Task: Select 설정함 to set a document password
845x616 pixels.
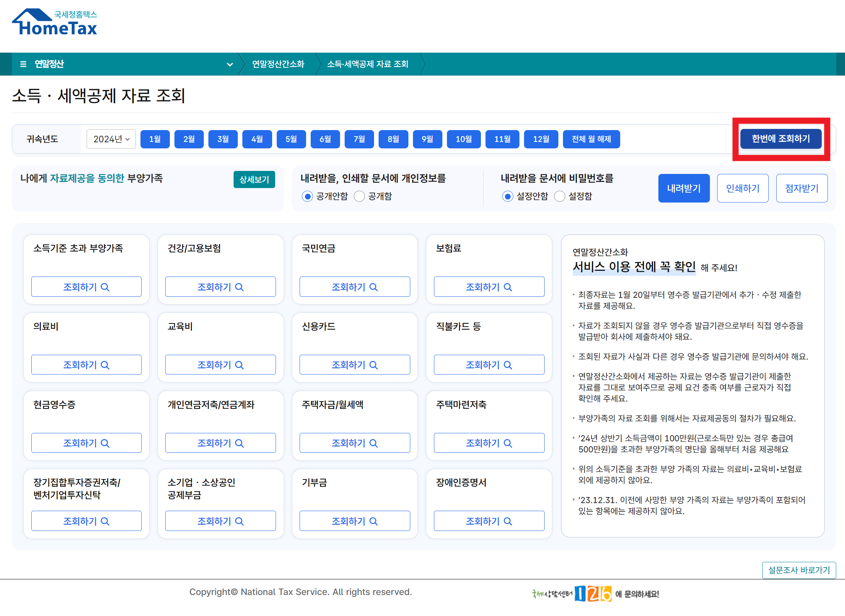Action: 560,196
